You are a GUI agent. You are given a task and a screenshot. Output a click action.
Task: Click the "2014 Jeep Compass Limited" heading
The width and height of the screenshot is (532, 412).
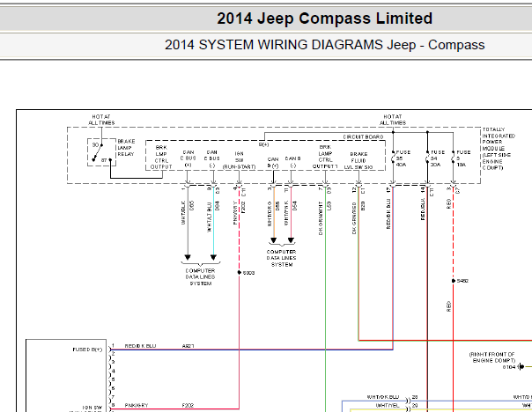(x=324, y=18)
